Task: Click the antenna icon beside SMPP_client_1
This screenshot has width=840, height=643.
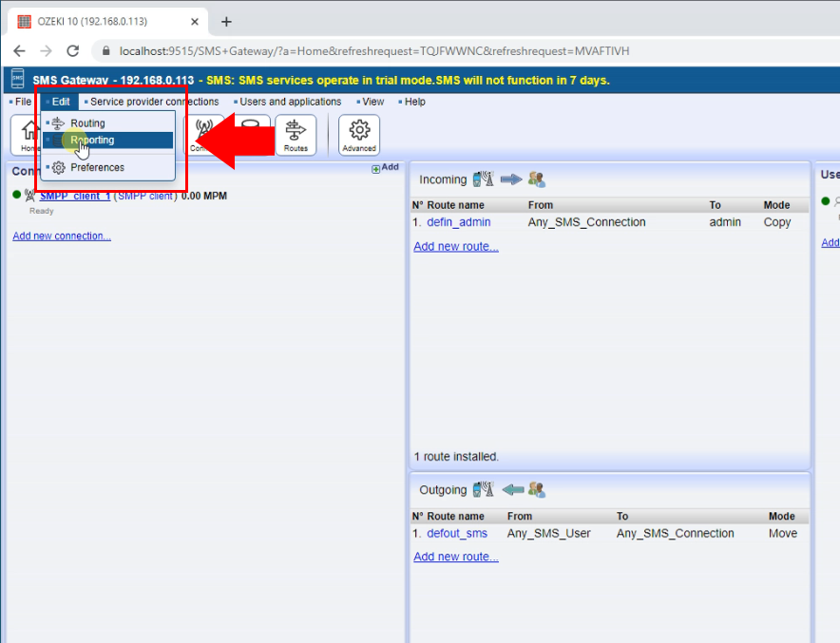Action: pyautogui.click(x=30, y=196)
